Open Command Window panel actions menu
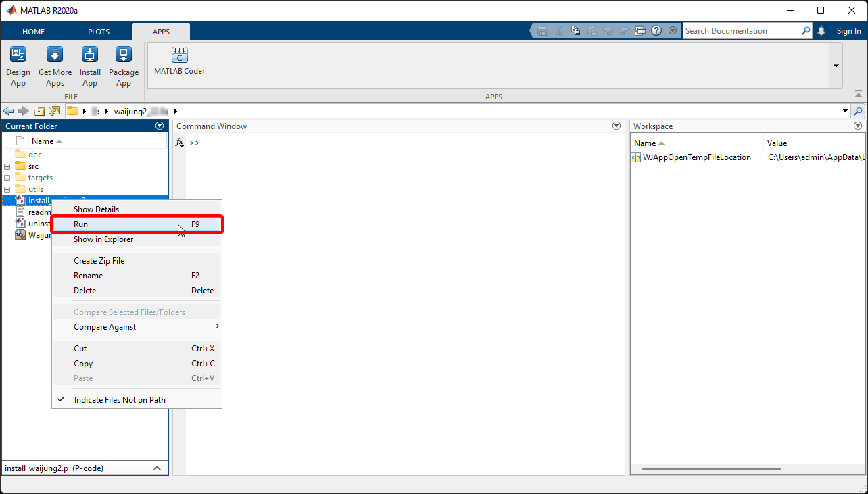Image resolution: width=868 pixels, height=494 pixels. click(x=617, y=126)
